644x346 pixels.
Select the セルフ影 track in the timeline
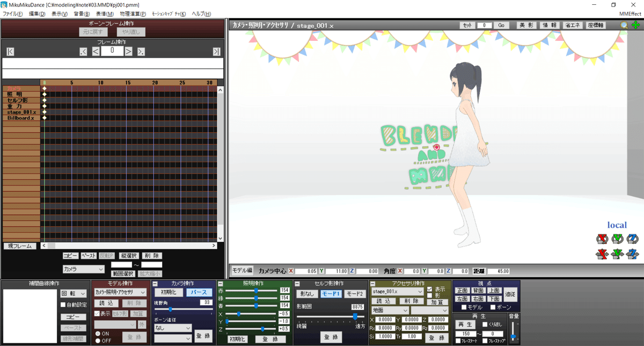pos(21,100)
